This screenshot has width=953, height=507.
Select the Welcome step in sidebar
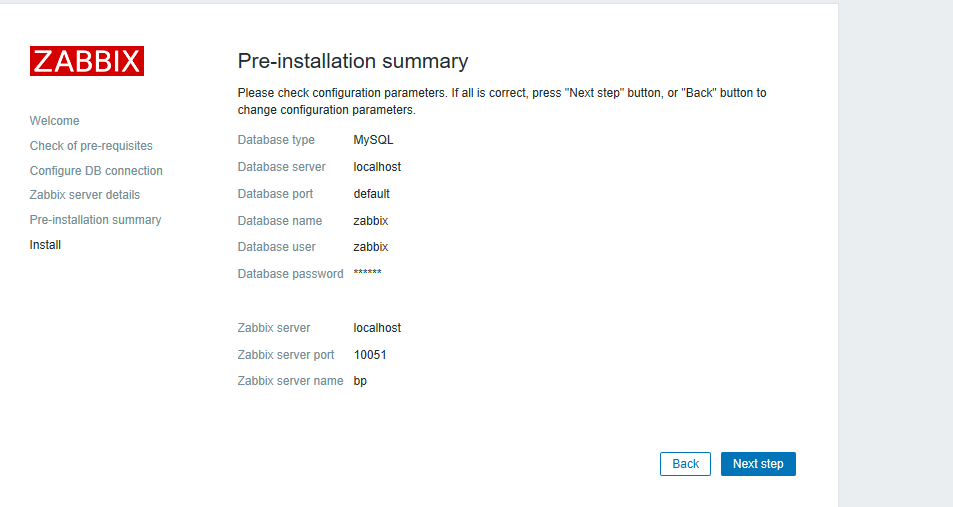(55, 120)
